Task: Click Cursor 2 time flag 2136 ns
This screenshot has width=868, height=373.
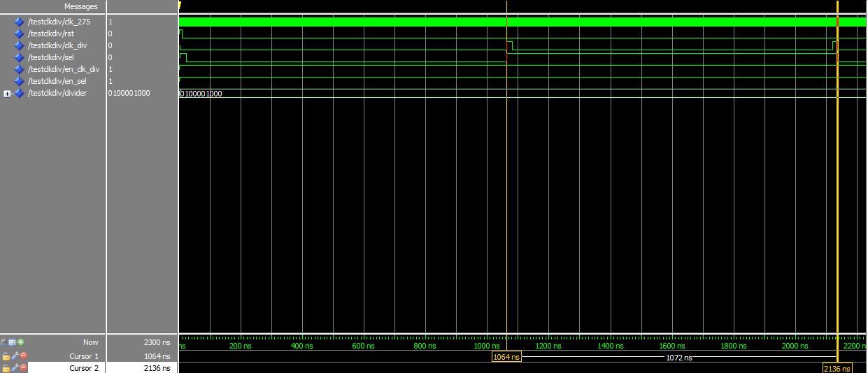Action: (837, 369)
